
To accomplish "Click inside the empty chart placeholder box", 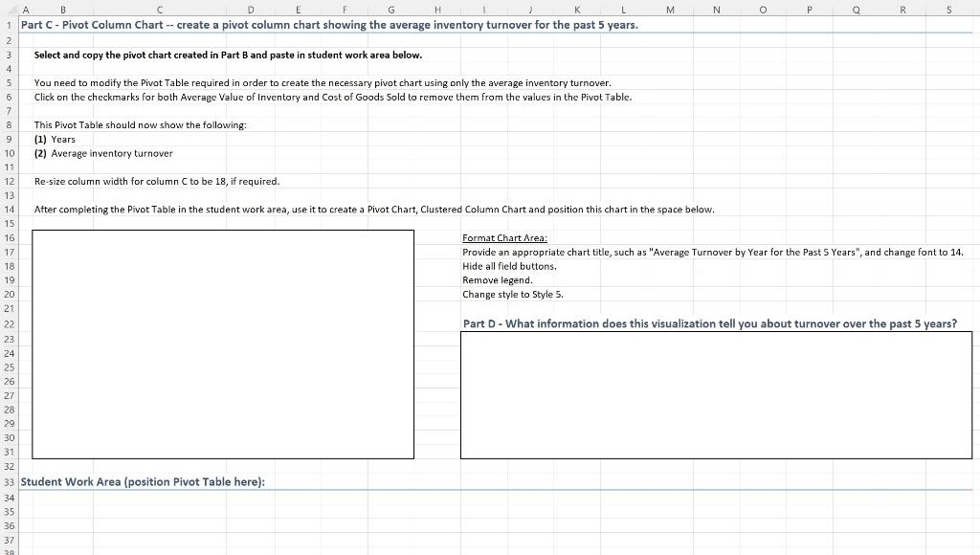I will click(x=223, y=344).
